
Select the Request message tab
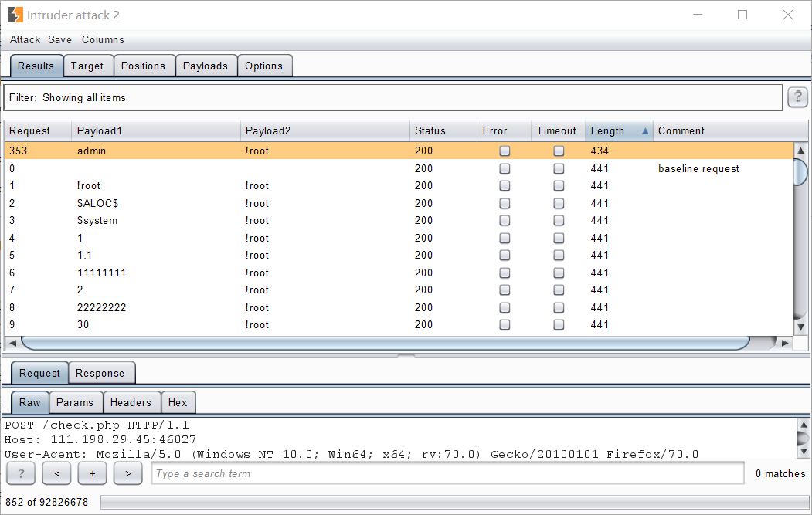[40, 373]
